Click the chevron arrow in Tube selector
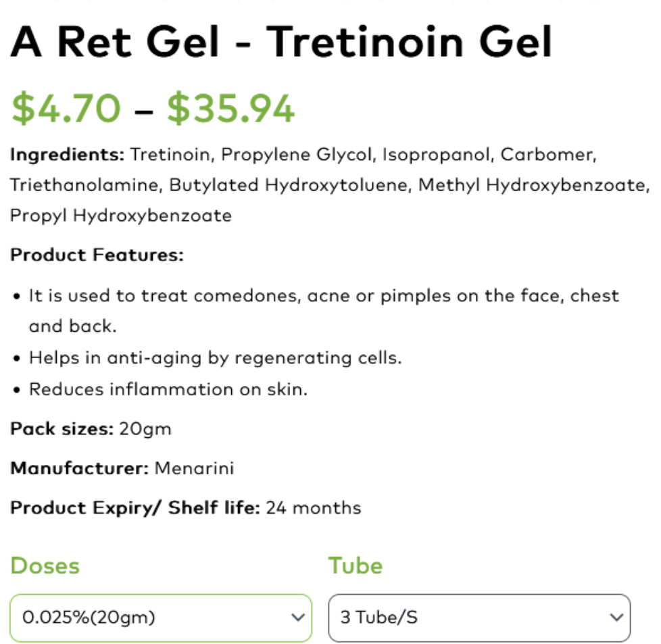This screenshot has width=661, height=644. pos(615,618)
